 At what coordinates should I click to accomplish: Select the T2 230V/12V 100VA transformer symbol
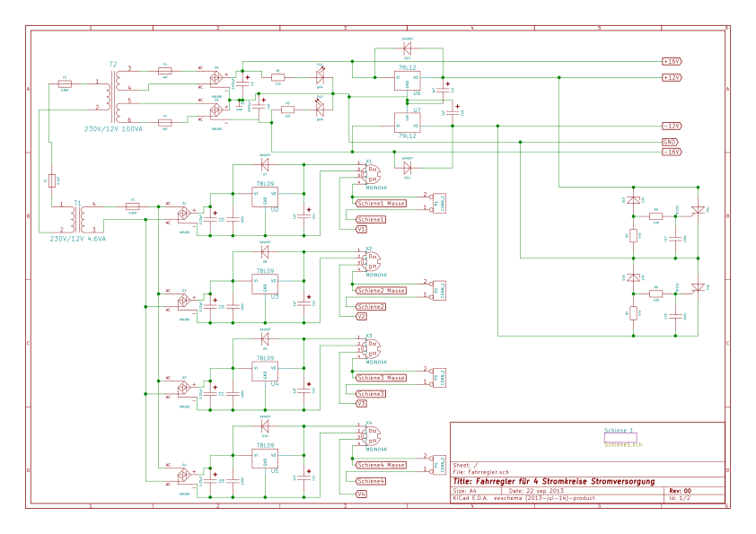[x=116, y=97]
